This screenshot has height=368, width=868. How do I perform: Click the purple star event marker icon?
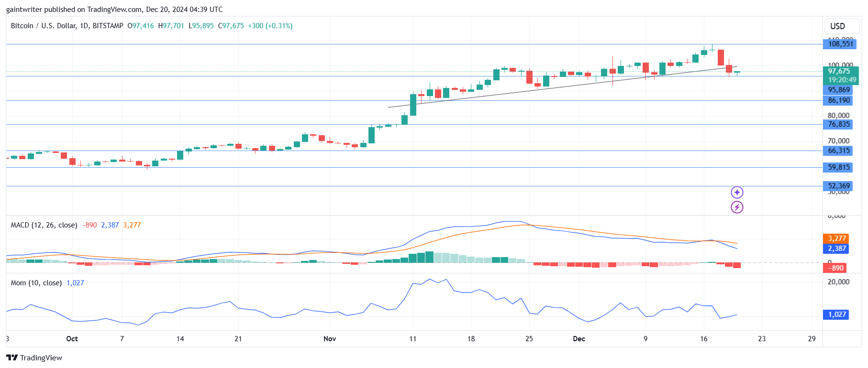tap(737, 192)
